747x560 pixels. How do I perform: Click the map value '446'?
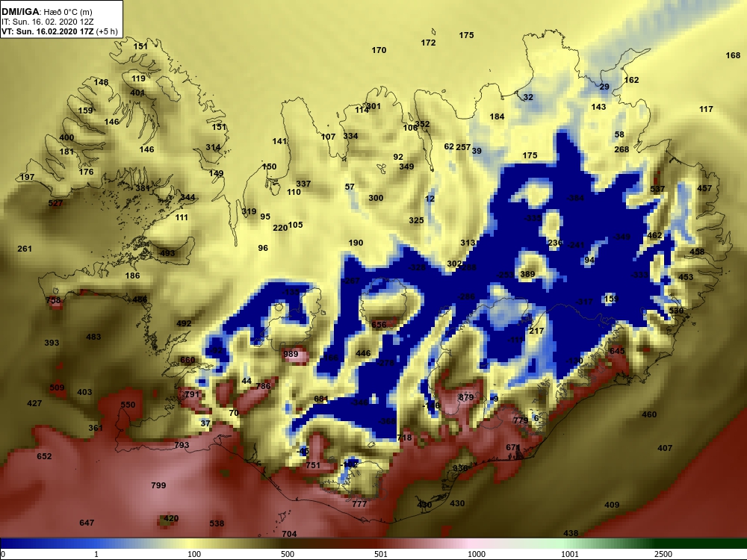pos(363,353)
